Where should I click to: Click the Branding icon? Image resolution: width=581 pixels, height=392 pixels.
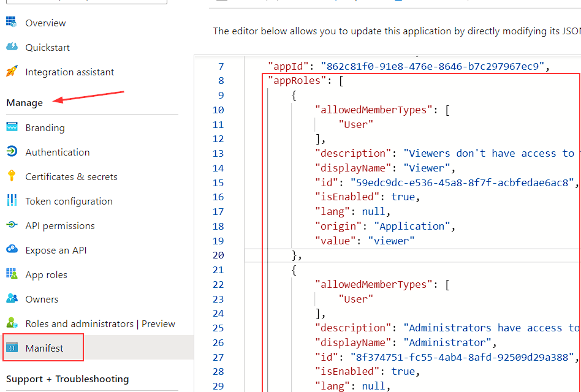[x=12, y=127]
